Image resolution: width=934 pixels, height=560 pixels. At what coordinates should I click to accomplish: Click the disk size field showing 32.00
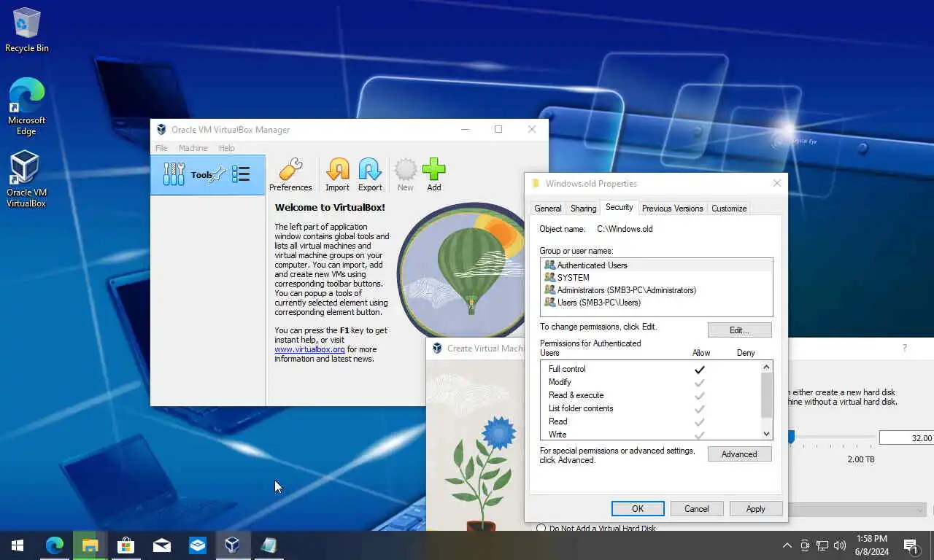pyautogui.click(x=906, y=438)
